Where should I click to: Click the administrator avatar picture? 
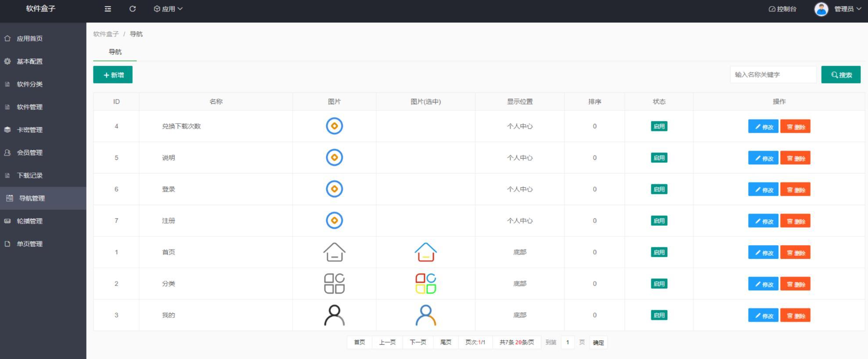[821, 9]
